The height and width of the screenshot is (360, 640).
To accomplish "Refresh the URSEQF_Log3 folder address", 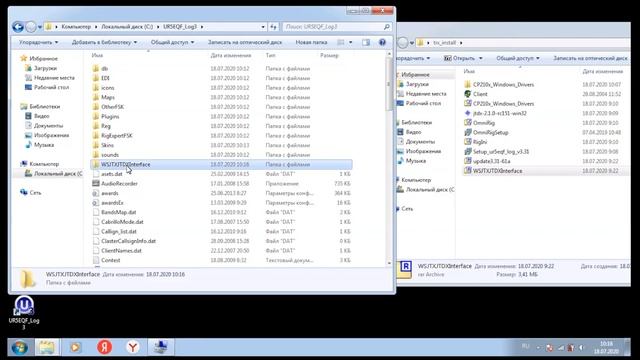I will pyautogui.click(x=273, y=27).
